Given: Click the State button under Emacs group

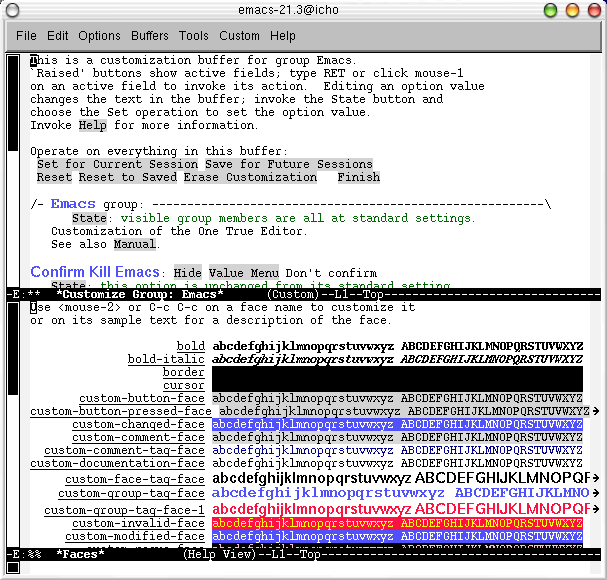Looking at the screenshot, I should click(89, 218).
